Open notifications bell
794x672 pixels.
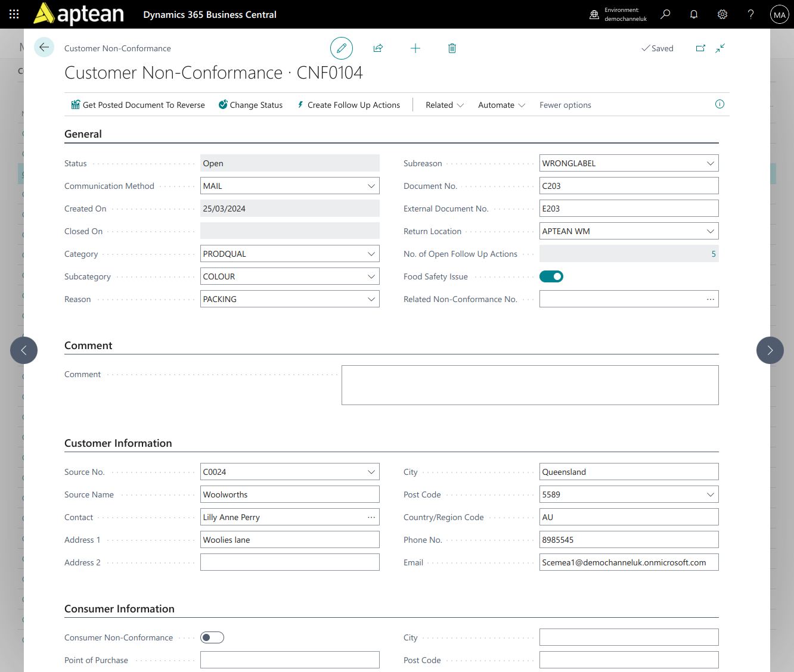pyautogui.click(x=694, y=14)
